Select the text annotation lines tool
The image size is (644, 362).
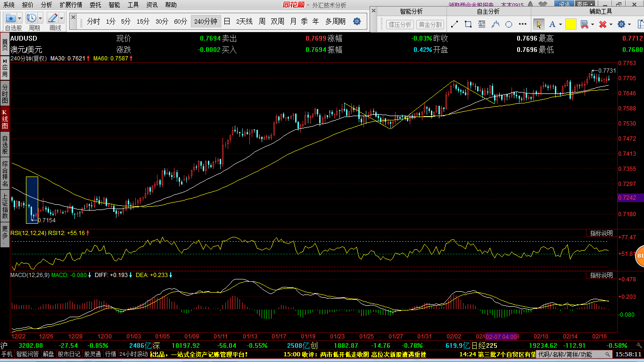(x=482, y=25)
